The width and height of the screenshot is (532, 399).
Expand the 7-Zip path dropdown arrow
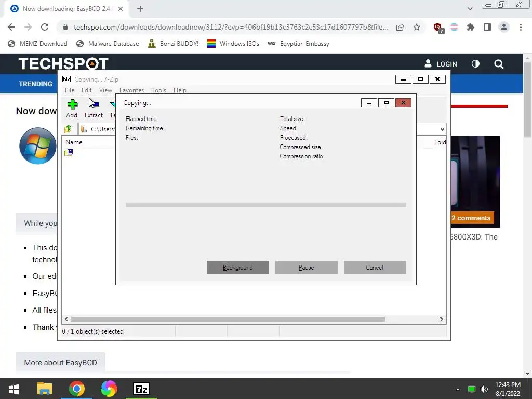[442, 129]
